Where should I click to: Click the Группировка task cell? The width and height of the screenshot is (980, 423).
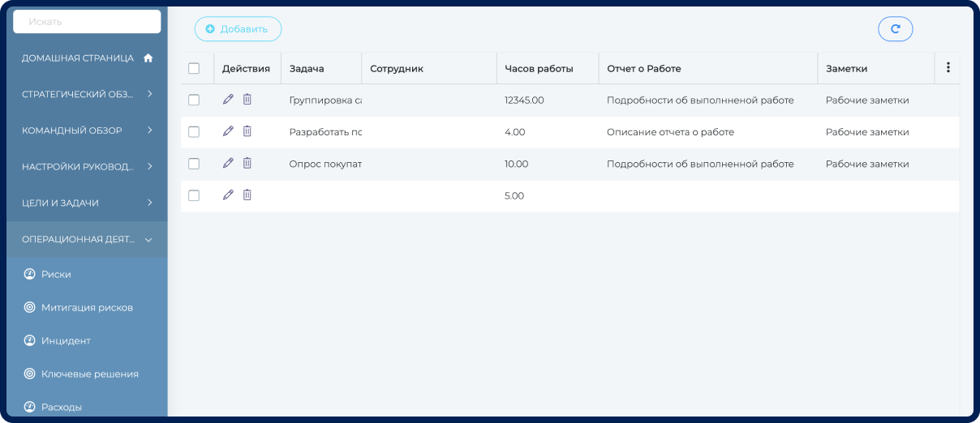pyautogui.click(x=321, y=100)
